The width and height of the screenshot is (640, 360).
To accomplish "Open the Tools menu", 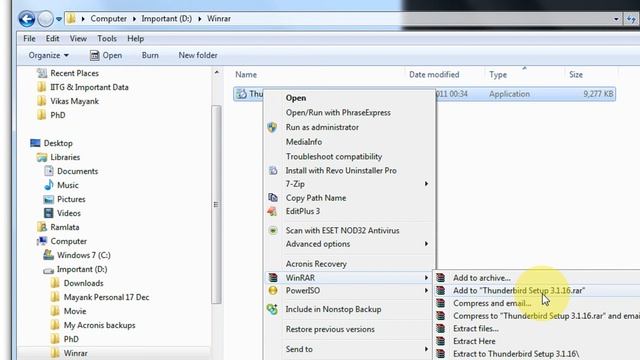I will (107, 39).
